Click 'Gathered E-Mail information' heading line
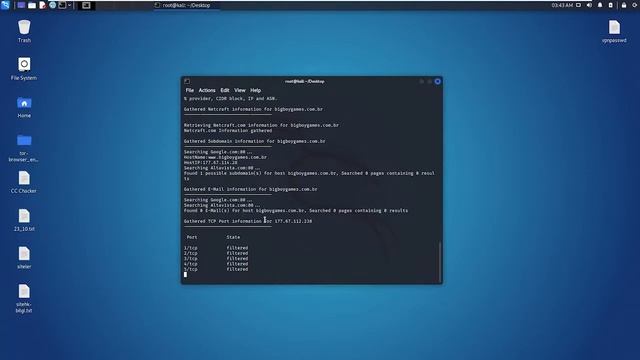The width and height of the screenshot is (640, 360). pos(250,189)
